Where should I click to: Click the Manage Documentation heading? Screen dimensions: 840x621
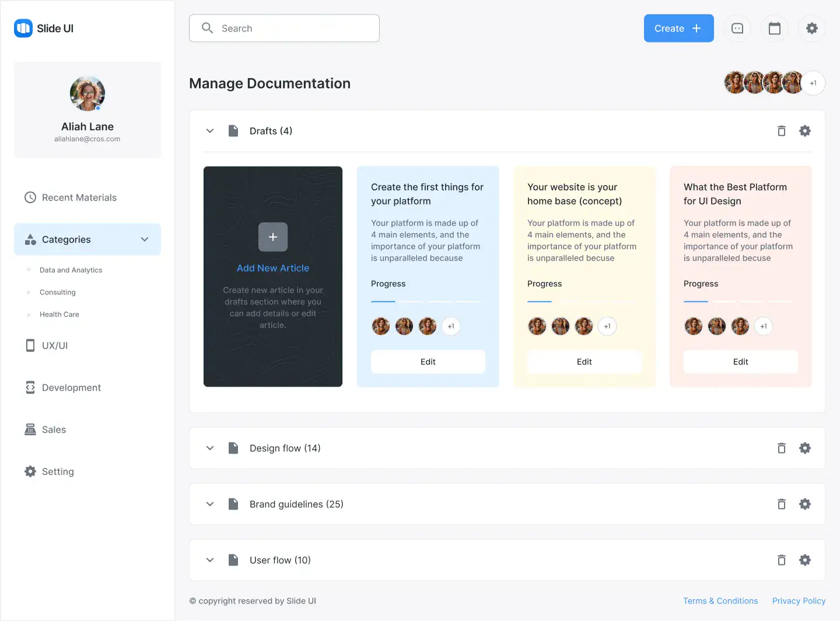(x=269, y=83)
